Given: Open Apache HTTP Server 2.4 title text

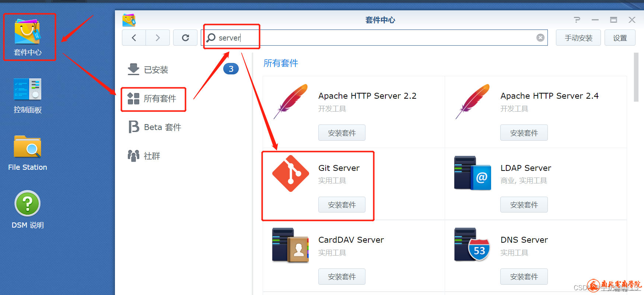Looking at the screenshot, I should click(x=549, y=96).
